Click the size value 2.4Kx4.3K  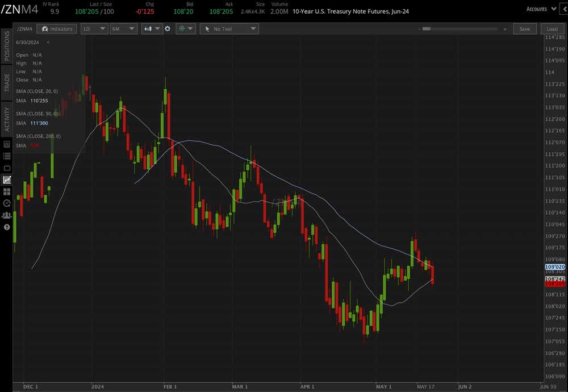253,11
